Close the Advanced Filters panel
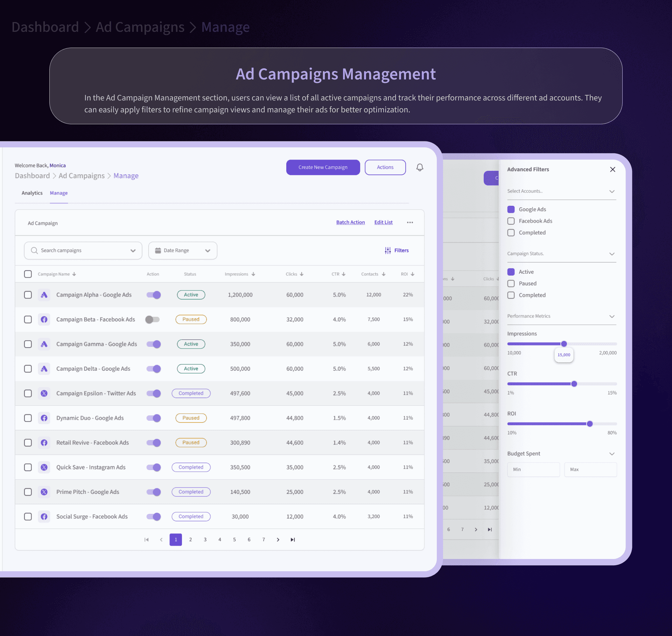672x636 pixels. [x=612, y=169]
